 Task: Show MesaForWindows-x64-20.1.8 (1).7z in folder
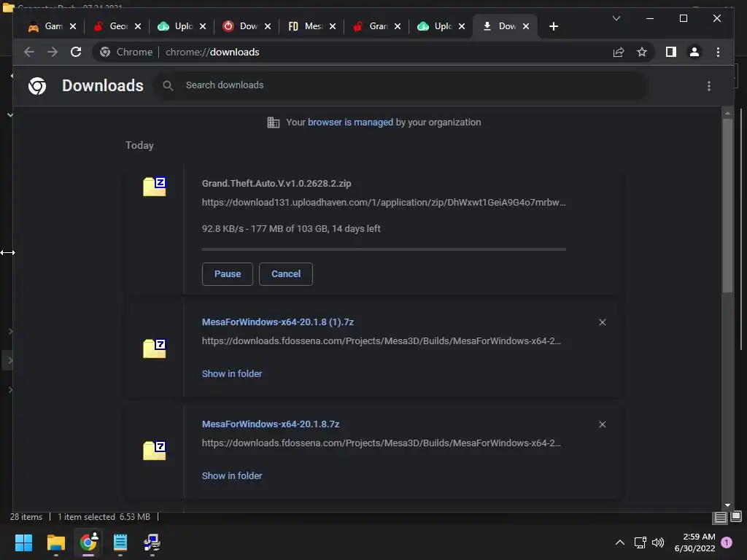pos(232,374)
